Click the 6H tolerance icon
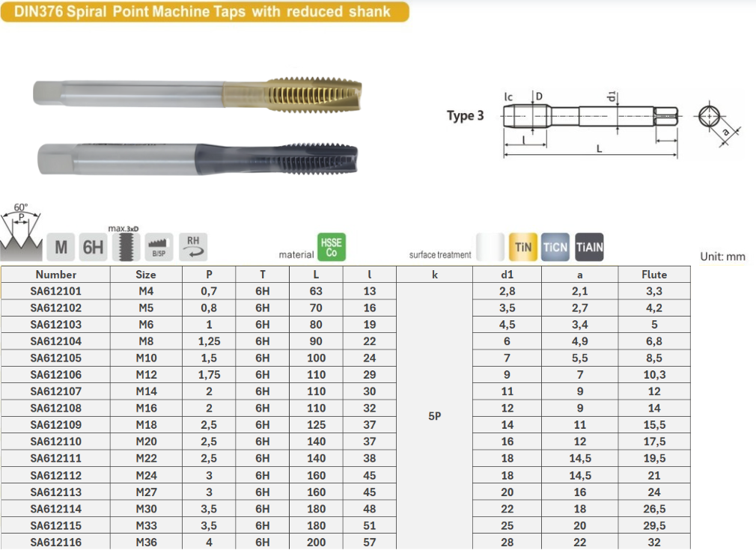The image size is (756, 550). click(x=93, y=246)
